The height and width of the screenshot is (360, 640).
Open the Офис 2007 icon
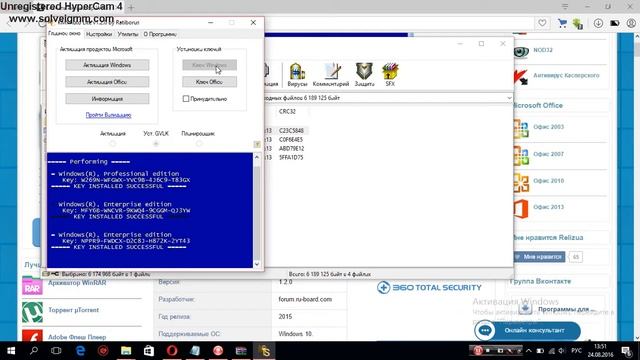pos(521,156)
